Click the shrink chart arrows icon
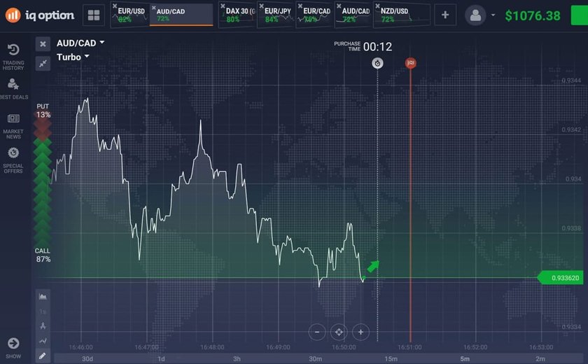Viewport: 588px width, 364px height. pos(43,64)
